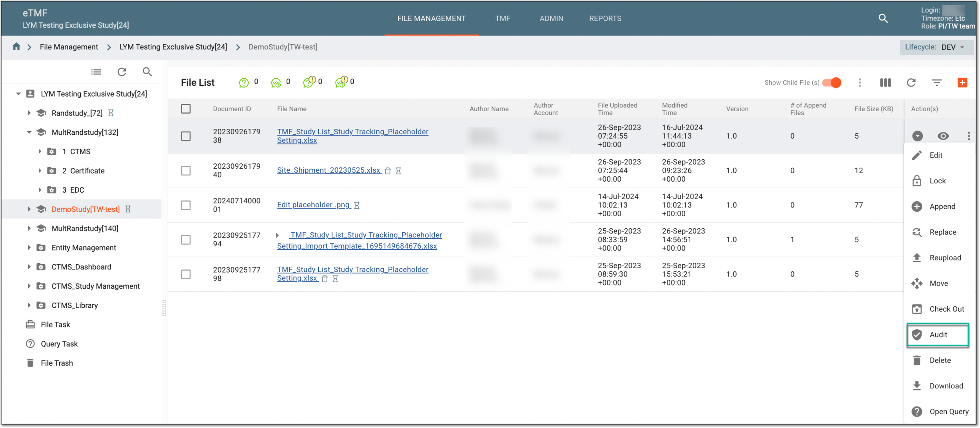The image size is (980, 428).
Task: Refresh the folder tree panel
Action: (x=122, y=72)
